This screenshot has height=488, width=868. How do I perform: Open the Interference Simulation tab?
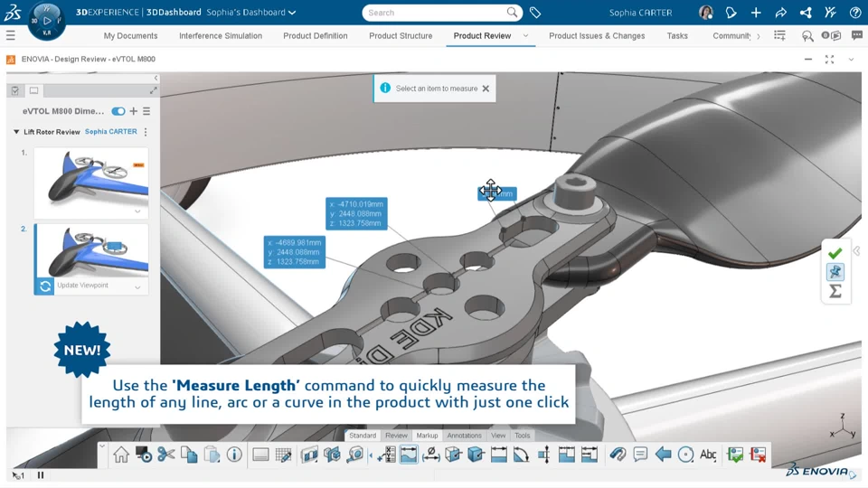point(221,35)
